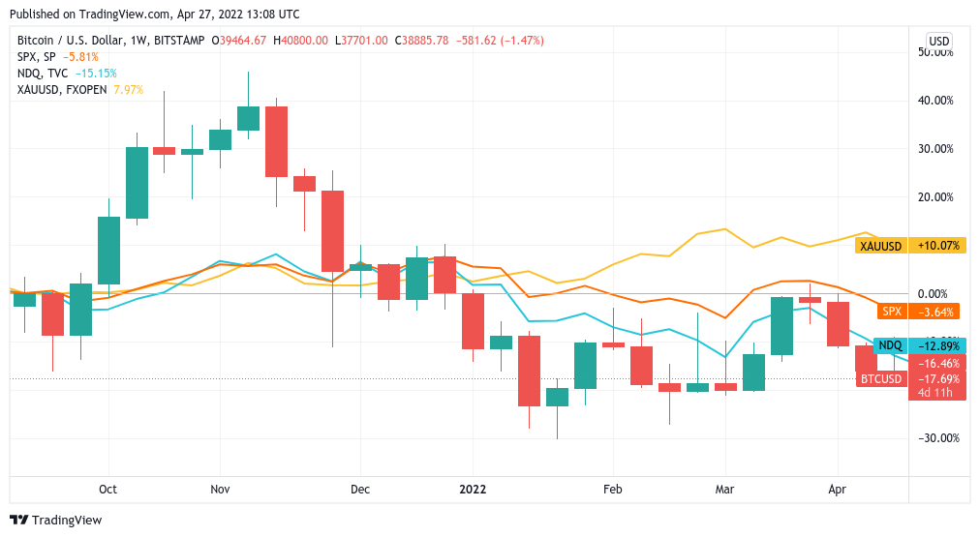Click the SPX, SP legend entry
The width and height of the screenshot is (980, 537).
click(x=38, y=57)
